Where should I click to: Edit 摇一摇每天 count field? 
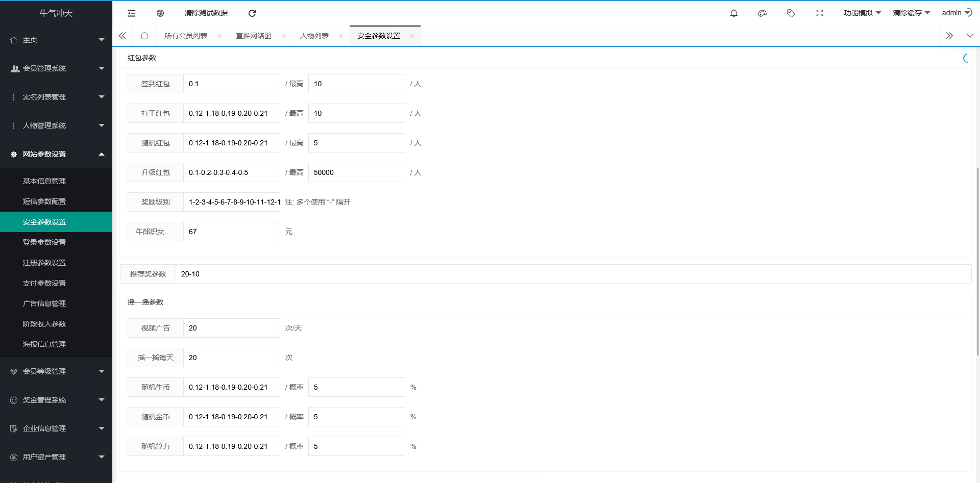(232, 358)
